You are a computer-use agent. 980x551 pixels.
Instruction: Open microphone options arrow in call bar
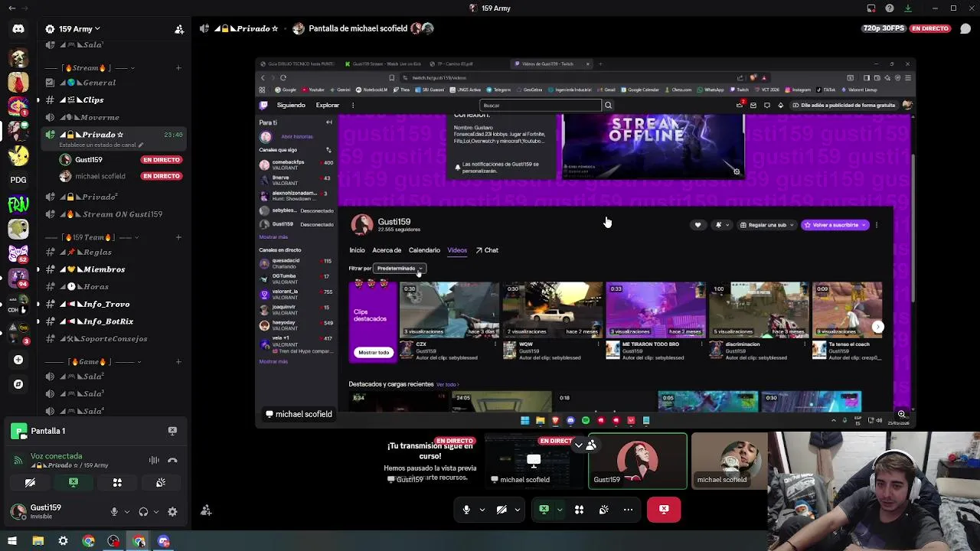[x=482, y=510]
